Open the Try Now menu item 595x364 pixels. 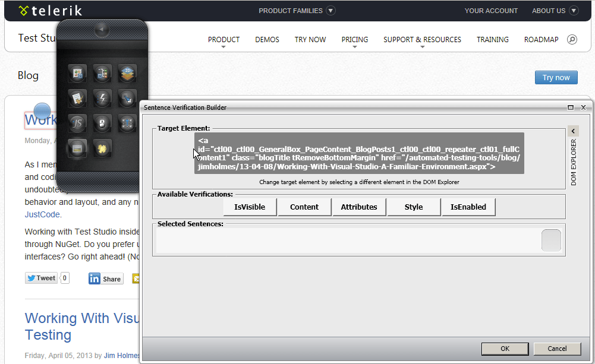click(310, 39)
